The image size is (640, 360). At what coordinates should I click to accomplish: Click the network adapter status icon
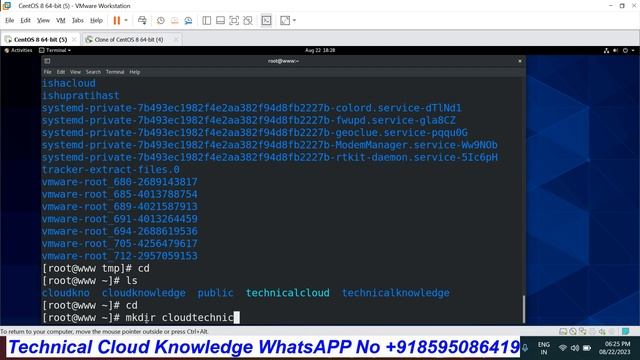point(582,331)
